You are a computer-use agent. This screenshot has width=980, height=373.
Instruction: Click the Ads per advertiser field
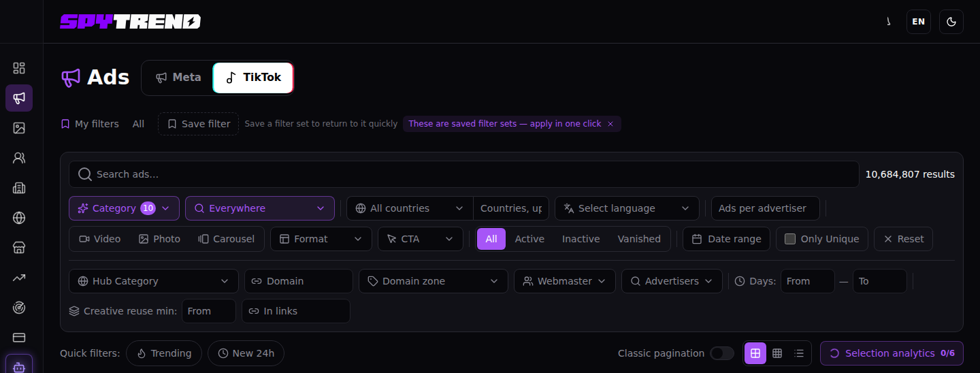tap(766, 208)
